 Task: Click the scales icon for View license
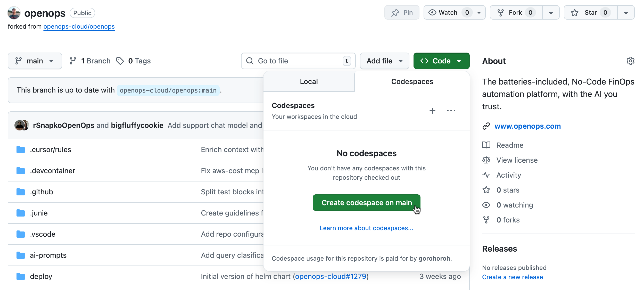[486, 160]
